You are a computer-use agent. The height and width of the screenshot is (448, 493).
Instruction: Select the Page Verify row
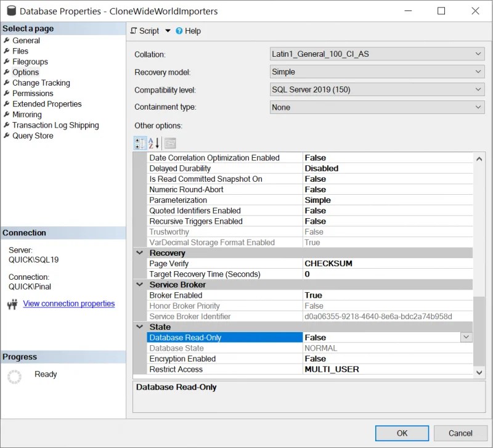click(310, 264)
